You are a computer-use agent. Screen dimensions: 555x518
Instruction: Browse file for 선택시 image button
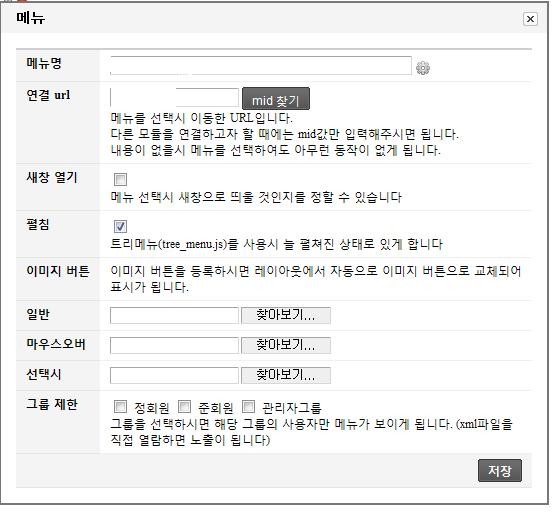tap(286, 375)
